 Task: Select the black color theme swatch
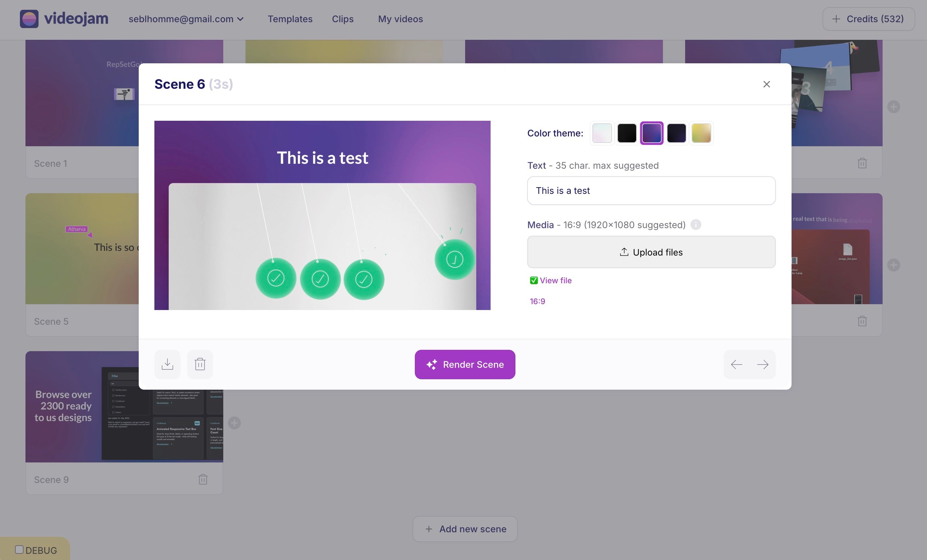(627, 133)
